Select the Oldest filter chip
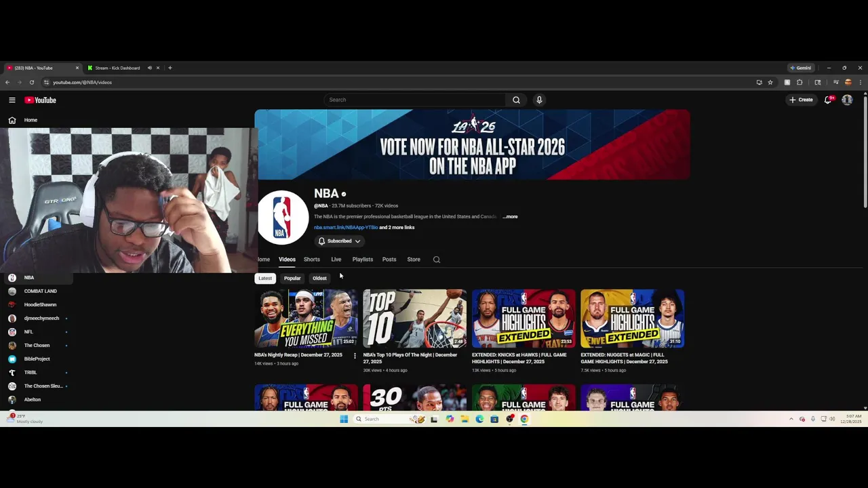 [x=319, y=278]
